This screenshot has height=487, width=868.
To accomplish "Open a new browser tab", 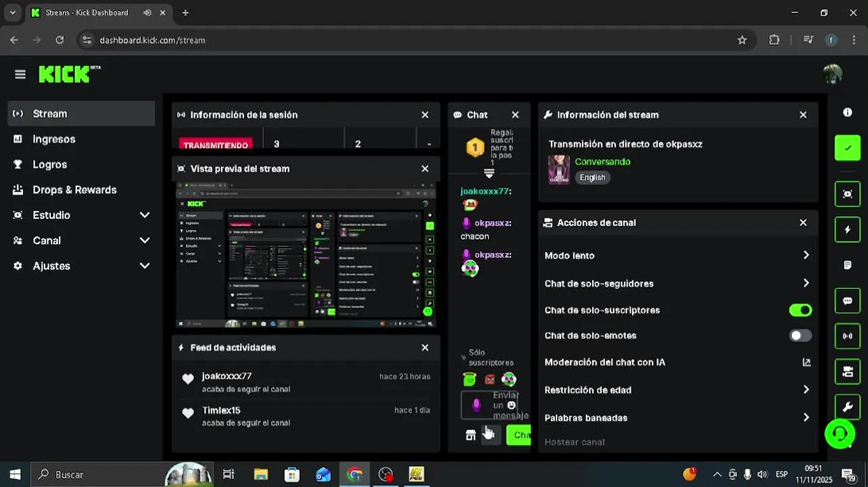I will (x=185, y=13).
